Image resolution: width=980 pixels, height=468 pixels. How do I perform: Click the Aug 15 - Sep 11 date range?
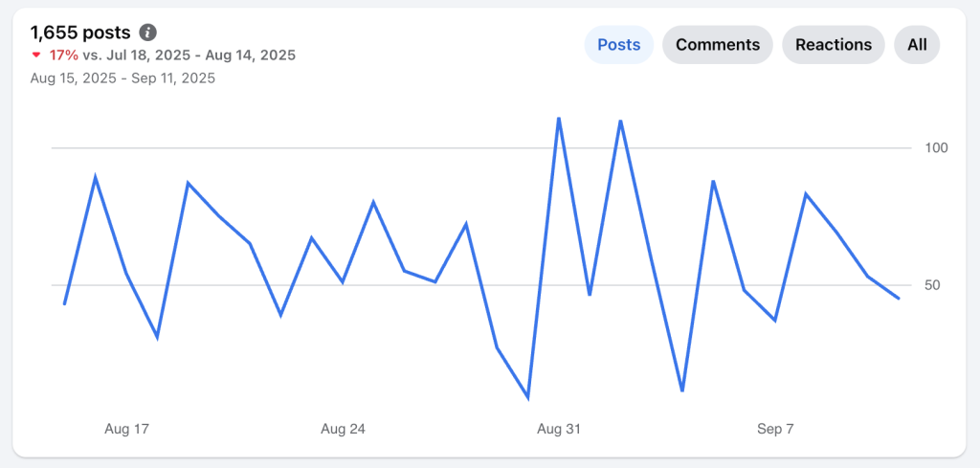(x=122, y=78)
